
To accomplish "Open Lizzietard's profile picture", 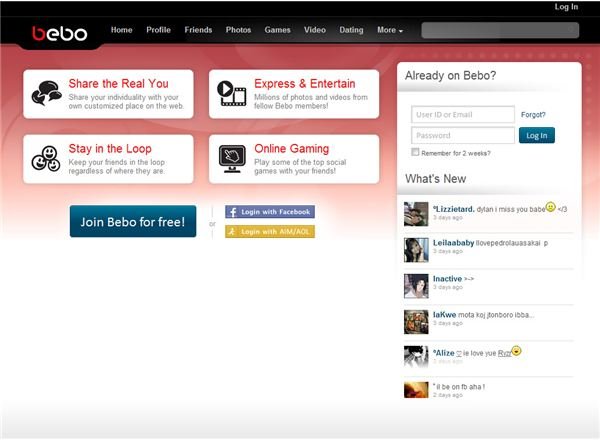I will (416, 214).
